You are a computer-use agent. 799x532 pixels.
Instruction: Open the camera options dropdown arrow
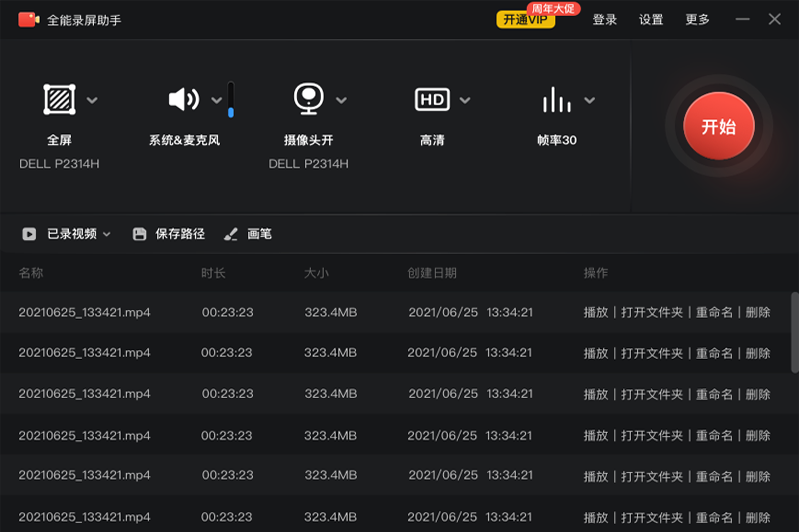(341, 100)
